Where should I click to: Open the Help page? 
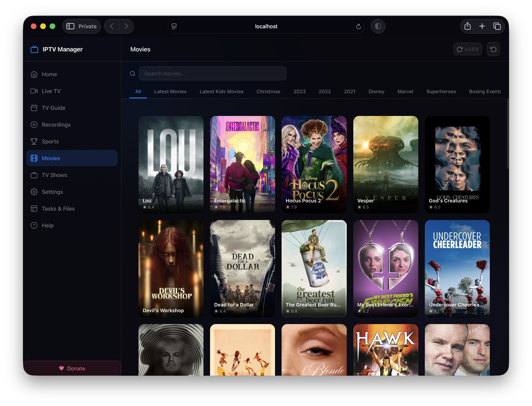(x=72, y=226)
